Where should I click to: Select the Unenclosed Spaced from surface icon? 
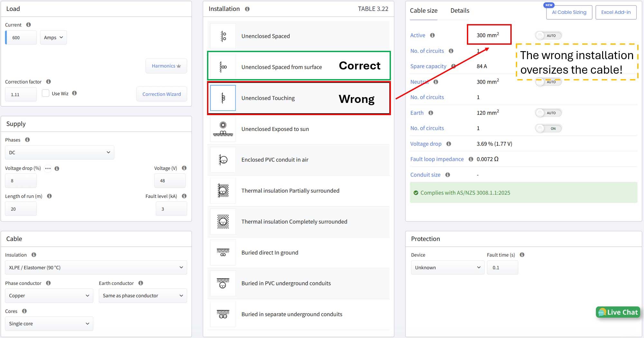(x=223, y=67)
